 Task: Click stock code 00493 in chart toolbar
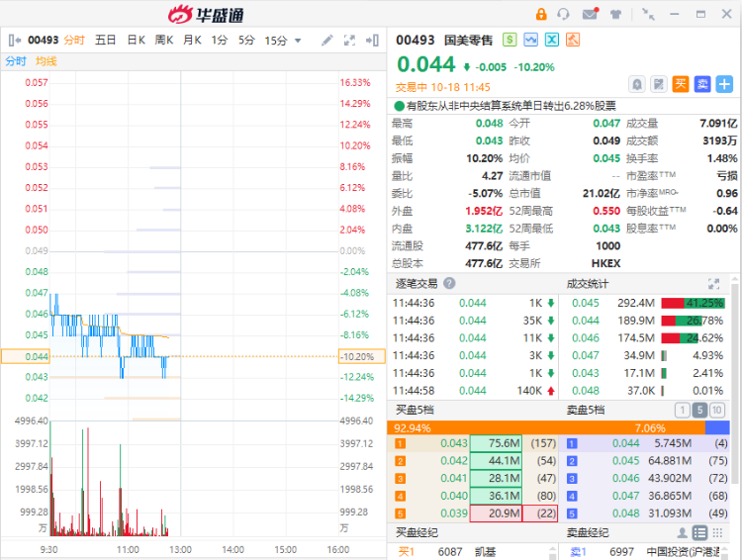[x=44, y=41]
